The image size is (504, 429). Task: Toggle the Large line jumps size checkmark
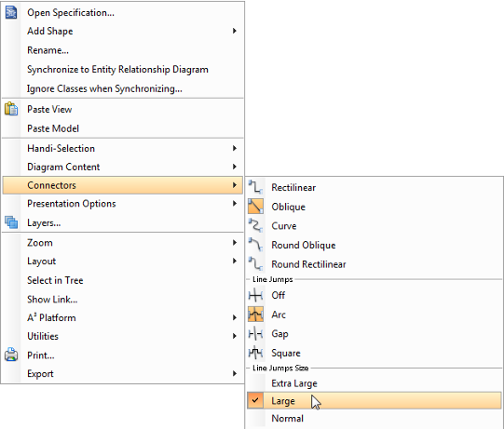pyautogui.click(x=255, y=400)
